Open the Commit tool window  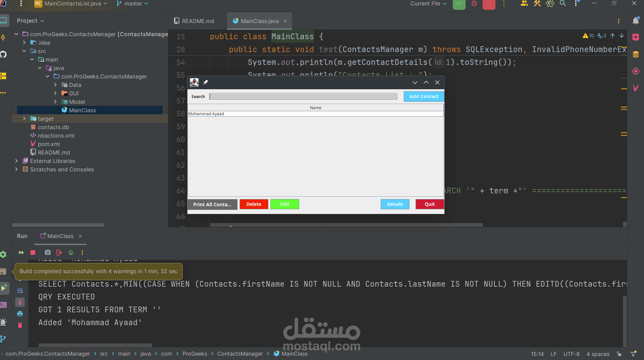coord(3,38)
